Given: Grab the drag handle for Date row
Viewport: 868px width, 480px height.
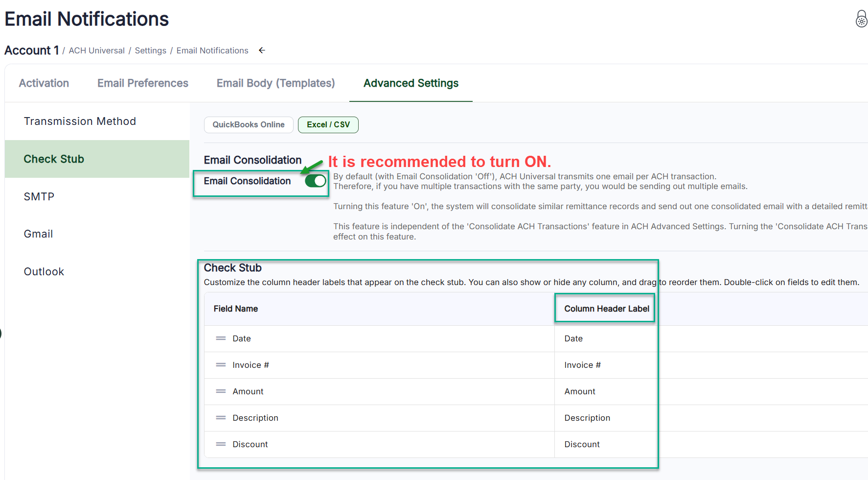Looking at the screenshot, I should (221, 338).
